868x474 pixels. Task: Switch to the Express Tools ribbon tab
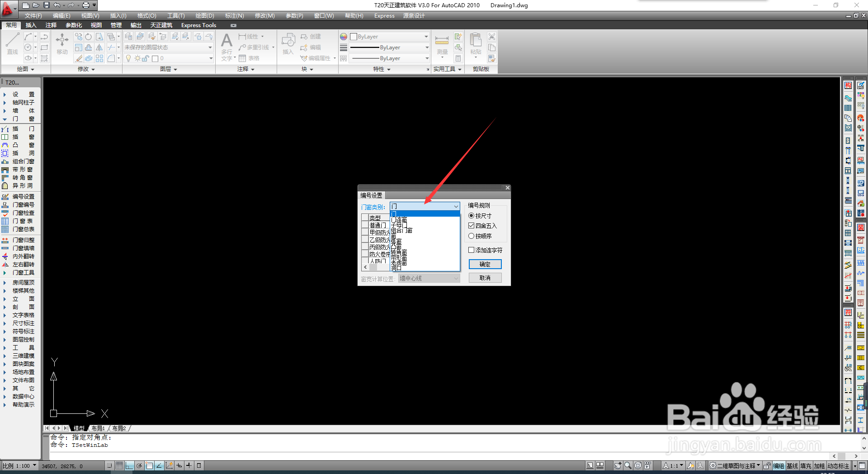198,25
